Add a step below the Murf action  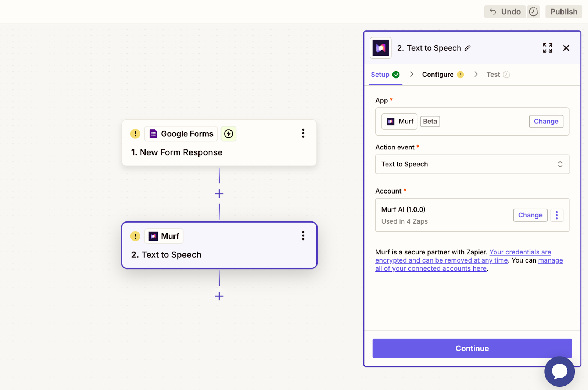[219, 296]
